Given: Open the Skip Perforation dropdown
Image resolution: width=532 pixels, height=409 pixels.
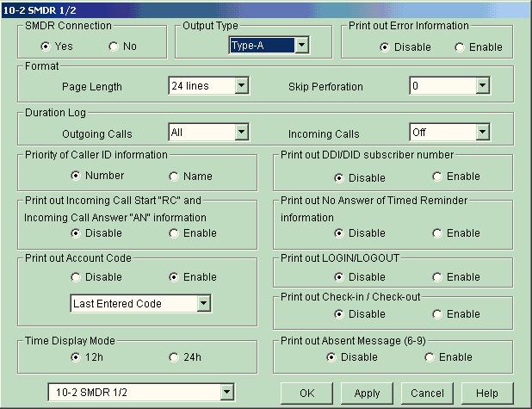Looking at the screenshot, I should 482,86.
